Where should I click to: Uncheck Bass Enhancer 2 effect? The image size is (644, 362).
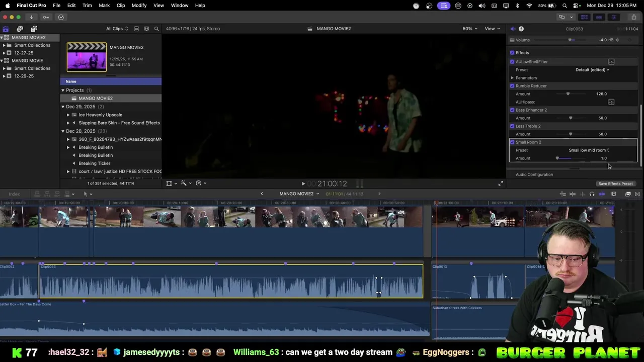(x=512, y=110)
